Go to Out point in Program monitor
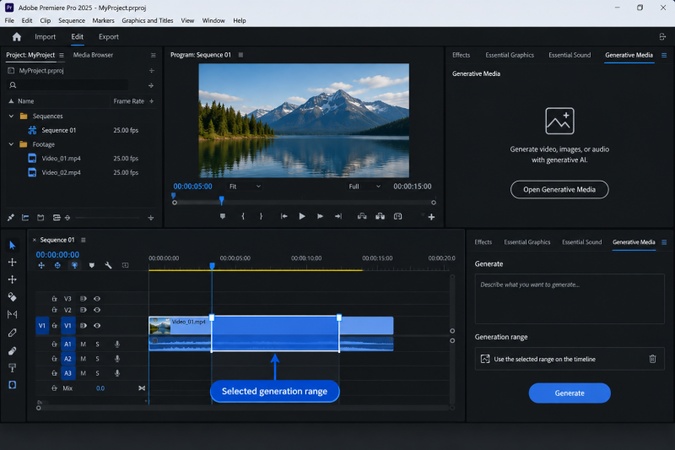The image size is (675, 450). click(338, 216)
